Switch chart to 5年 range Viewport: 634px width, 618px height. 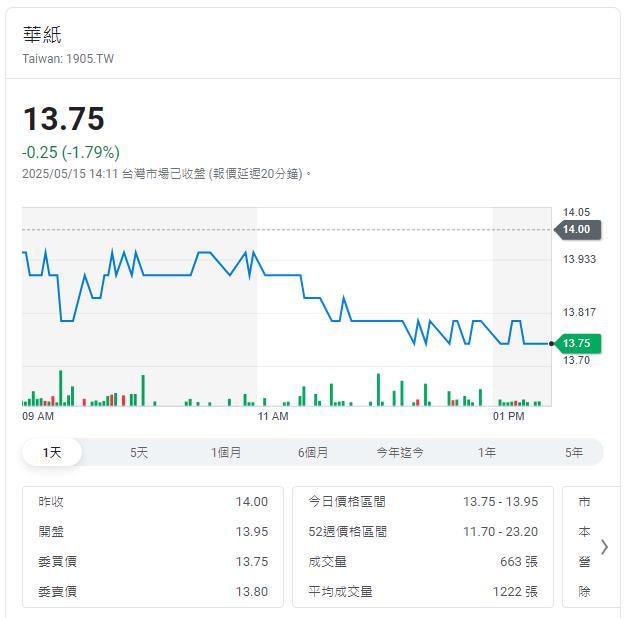click(574, 452)
